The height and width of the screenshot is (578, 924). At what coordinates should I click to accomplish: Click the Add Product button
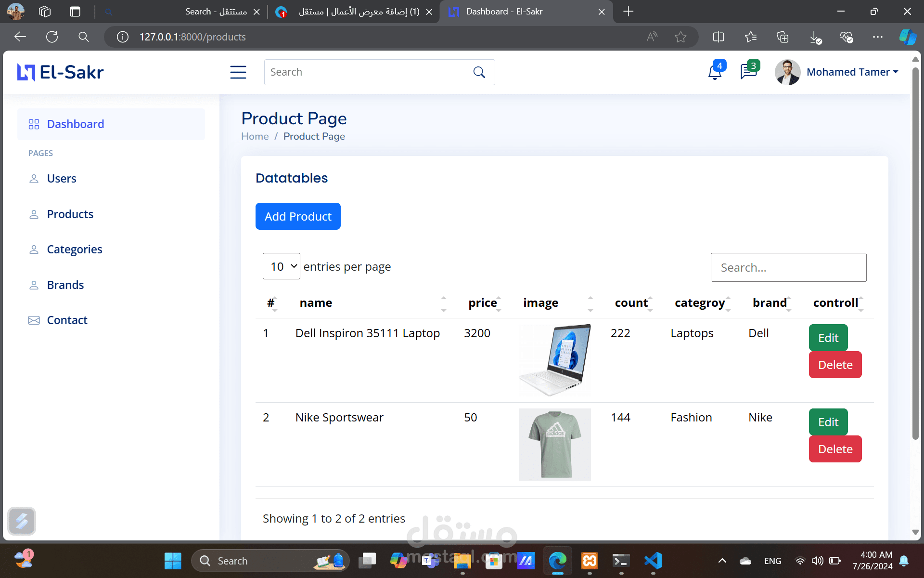point(298,216)
